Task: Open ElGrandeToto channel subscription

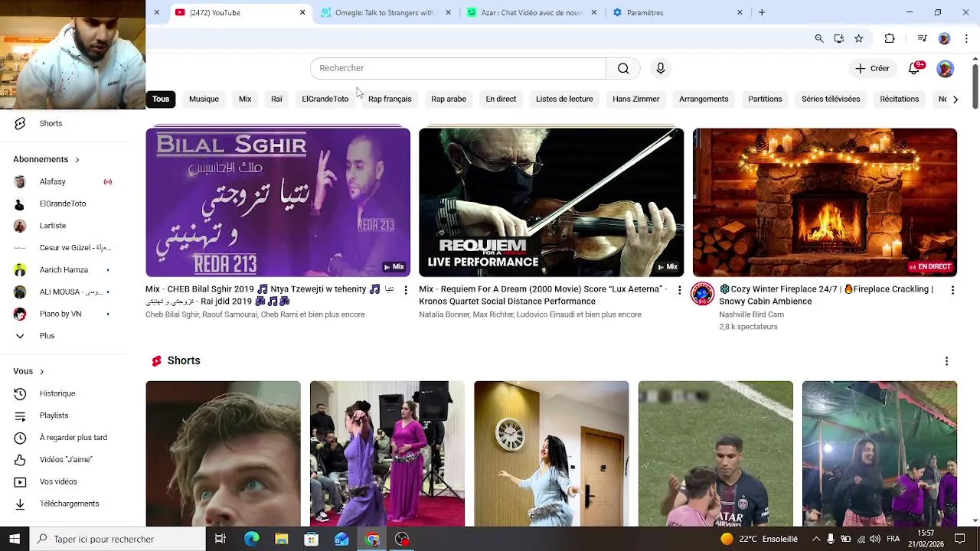Action: click(63, 204)
